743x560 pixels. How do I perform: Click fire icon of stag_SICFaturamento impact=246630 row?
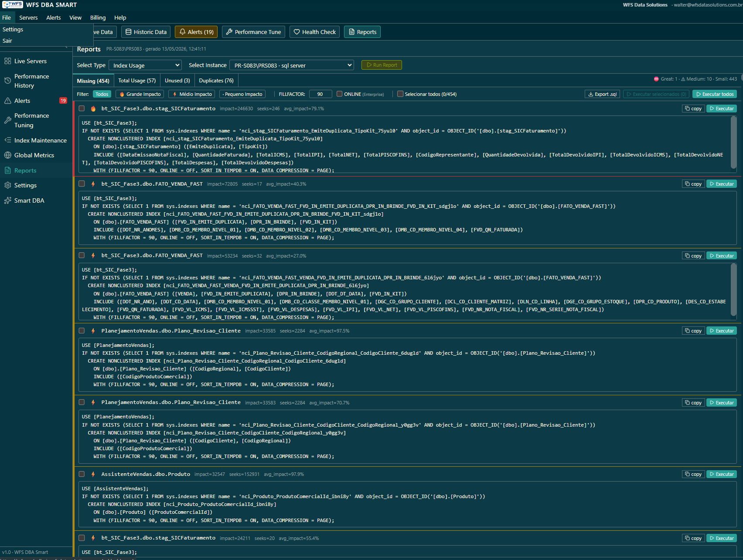pyautogui.click(x=93, y=109)
